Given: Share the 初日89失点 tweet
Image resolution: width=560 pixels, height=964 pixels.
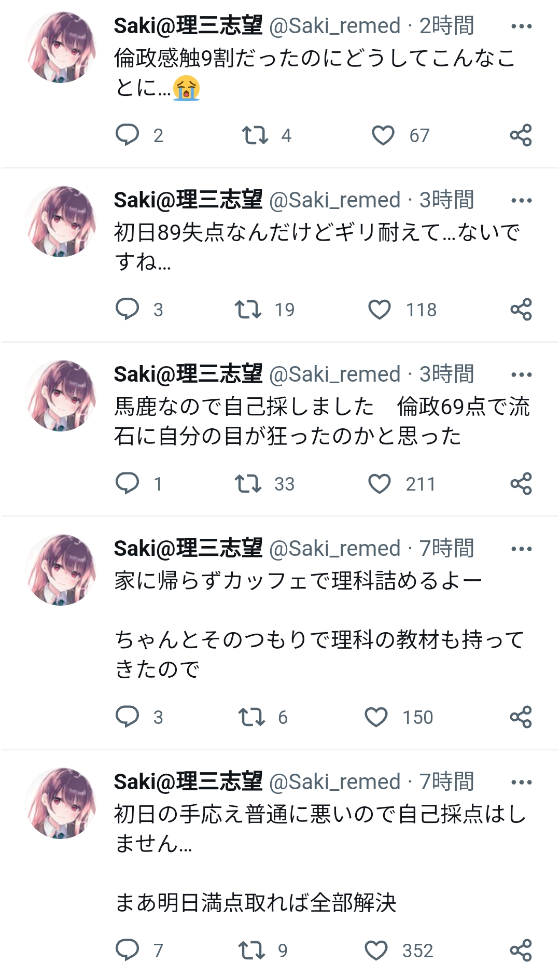Looking at the screenshot, I should point(521,309).
